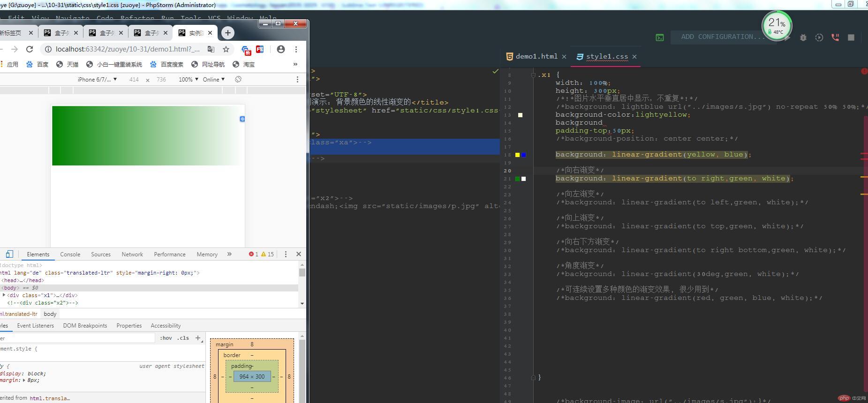Screen dimensions: 868x403
Task: Open the 百度 bookmark
Action: click(37, 65)
